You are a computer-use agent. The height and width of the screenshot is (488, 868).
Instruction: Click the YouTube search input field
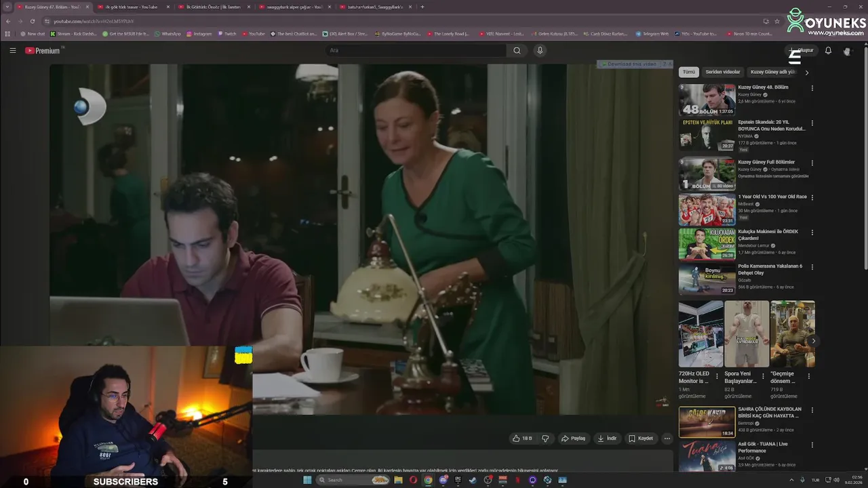(416, 50)
